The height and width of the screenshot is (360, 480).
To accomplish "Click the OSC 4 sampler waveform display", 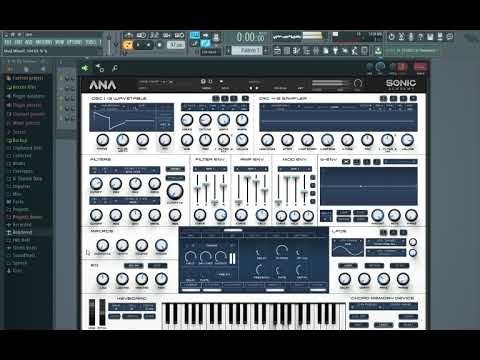I will [338, 117].
